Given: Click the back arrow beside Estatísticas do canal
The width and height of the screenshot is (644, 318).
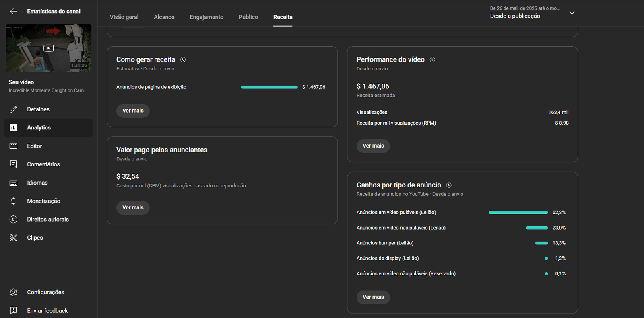Looking at the screenshot, I should [13, 11].
